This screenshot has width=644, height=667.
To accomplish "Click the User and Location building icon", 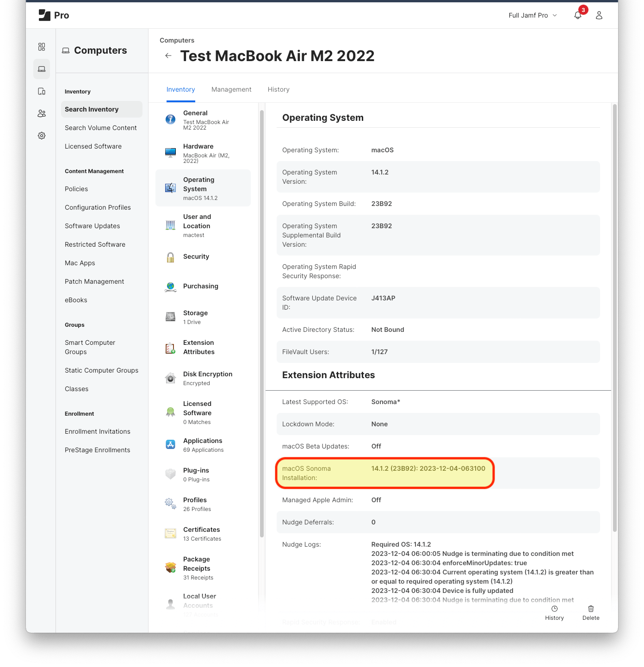I will (x=170, y=225).
